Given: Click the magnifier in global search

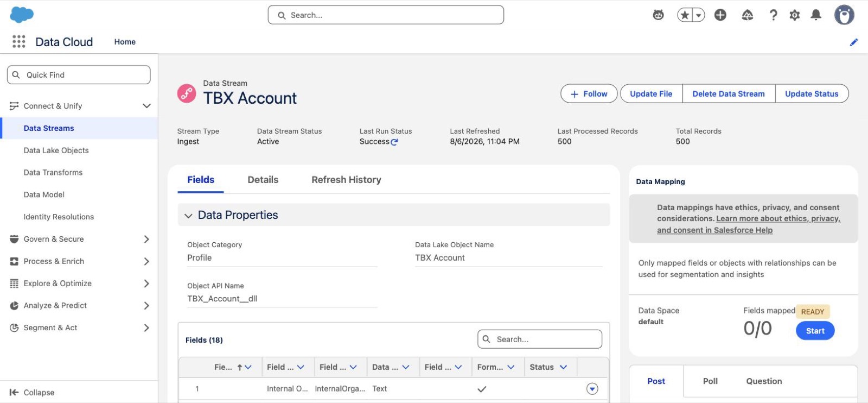Looking at the screenshot, I should click(x=282, y=15).
